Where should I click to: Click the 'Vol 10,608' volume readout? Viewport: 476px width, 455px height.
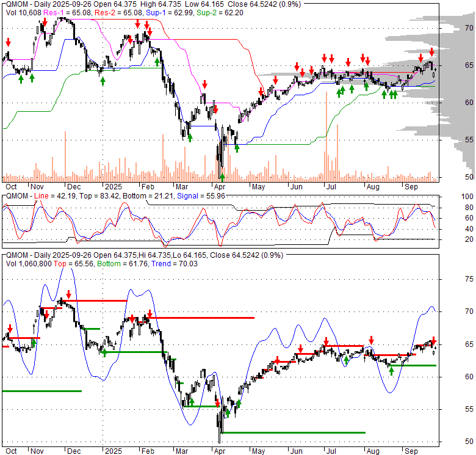tap(23, 13)
